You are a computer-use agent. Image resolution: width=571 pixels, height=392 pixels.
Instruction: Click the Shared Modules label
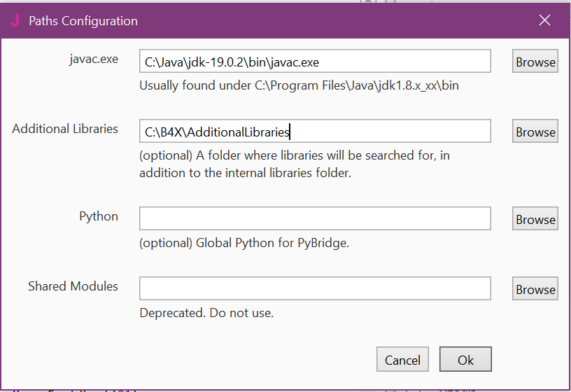pos(73,286)
